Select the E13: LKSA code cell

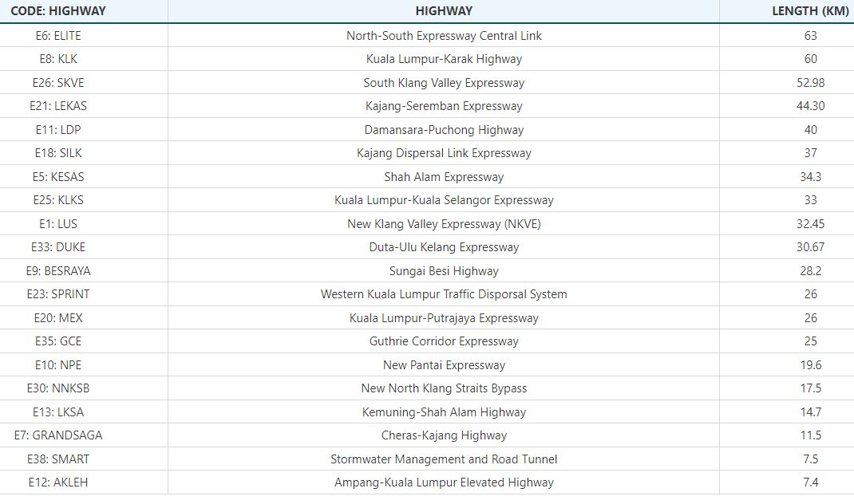click(x=58, y=412)
